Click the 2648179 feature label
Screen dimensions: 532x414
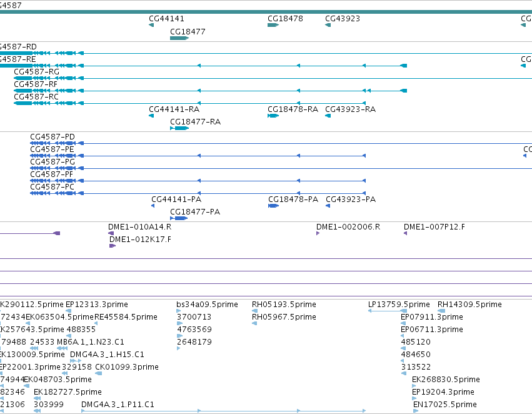pos(194,341)
